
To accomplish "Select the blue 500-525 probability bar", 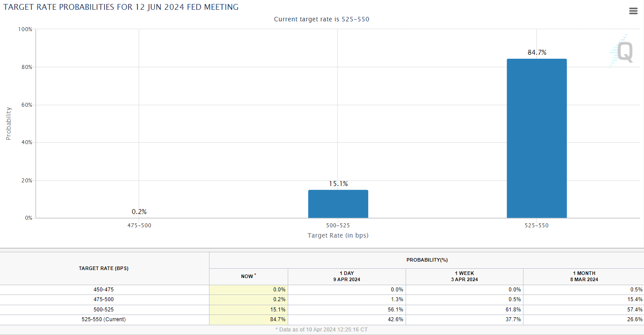I will click(338, 204).
